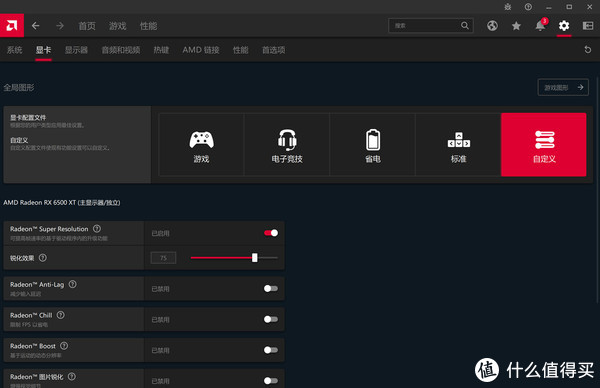Click the AMD Radeon RX 6500 XT label
This screenshot has height=388, width=600.
[x=62, y=202]
